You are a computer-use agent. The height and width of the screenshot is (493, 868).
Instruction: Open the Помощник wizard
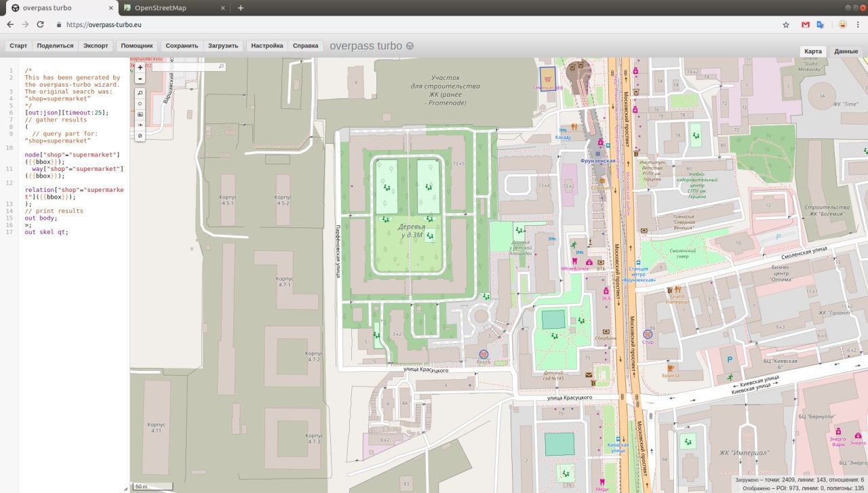(x=137, y=46)
